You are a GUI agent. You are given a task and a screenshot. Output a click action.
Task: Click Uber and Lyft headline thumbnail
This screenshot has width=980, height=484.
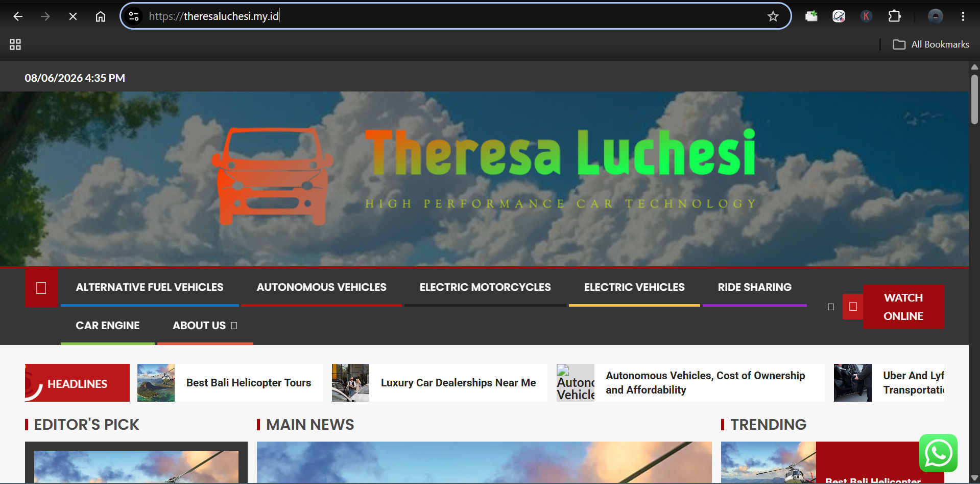point(853,383)
